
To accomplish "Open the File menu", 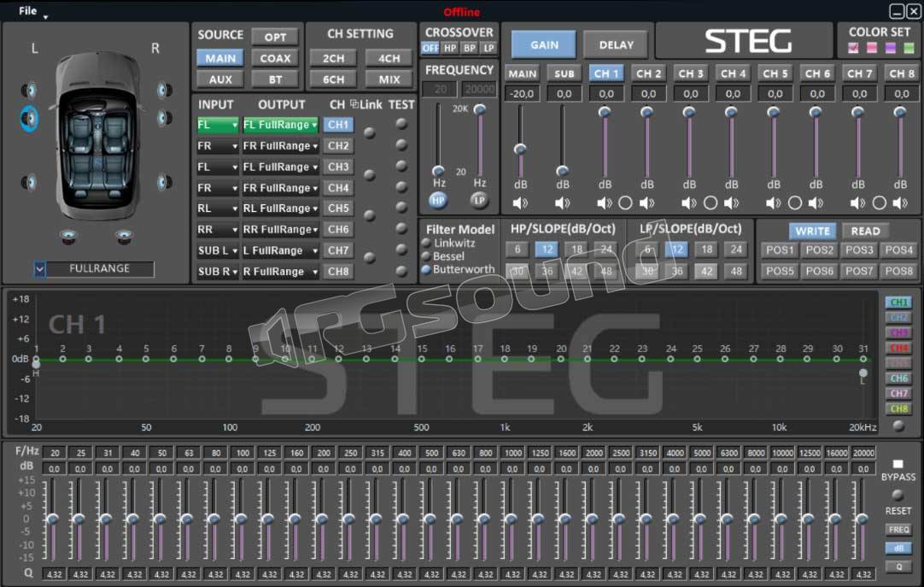I will (27, 10).
